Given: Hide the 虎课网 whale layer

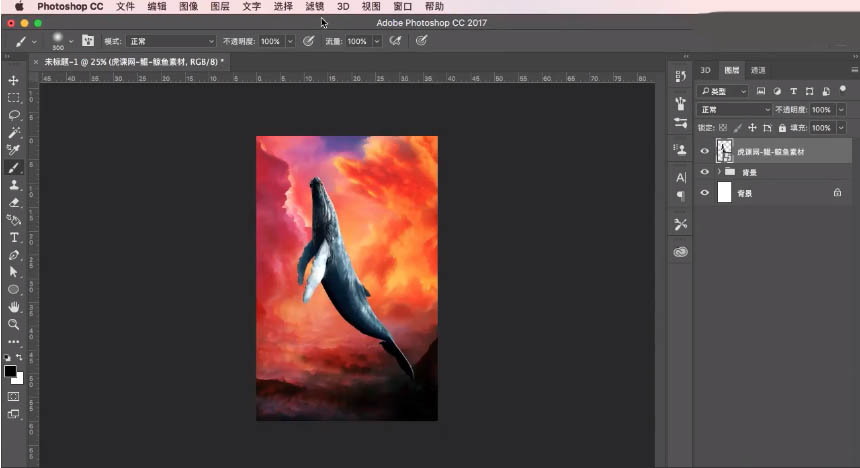Looking at the screenshot, I should [705, 151].
